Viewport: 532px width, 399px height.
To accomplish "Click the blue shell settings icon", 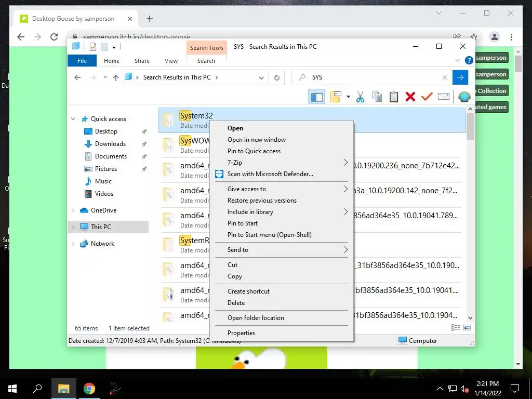I will (x=464, y=97).
